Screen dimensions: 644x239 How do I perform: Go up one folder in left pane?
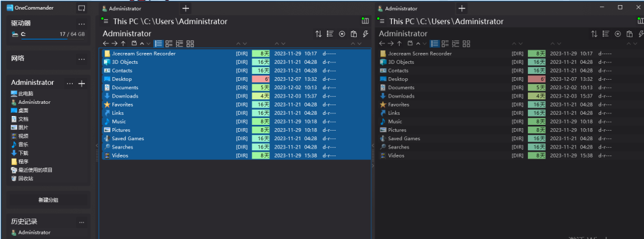pos(123,43)
